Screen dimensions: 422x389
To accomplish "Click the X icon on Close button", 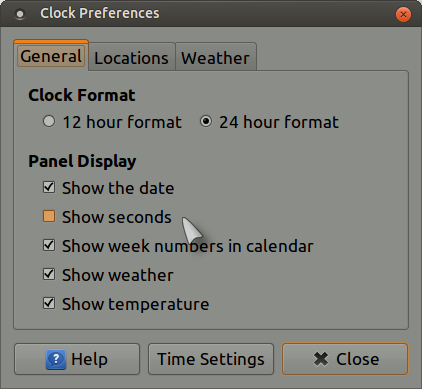I will click(321, 359).
